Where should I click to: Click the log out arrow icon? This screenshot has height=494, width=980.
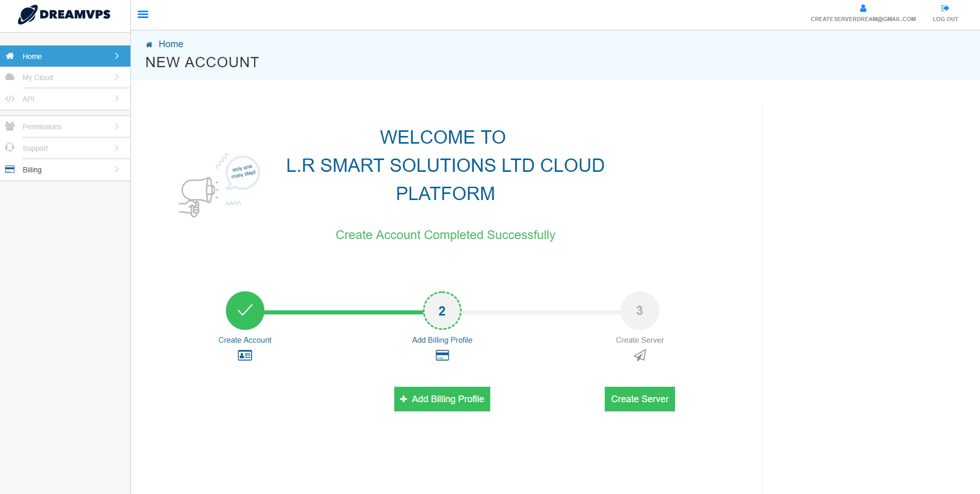(945, 8)
